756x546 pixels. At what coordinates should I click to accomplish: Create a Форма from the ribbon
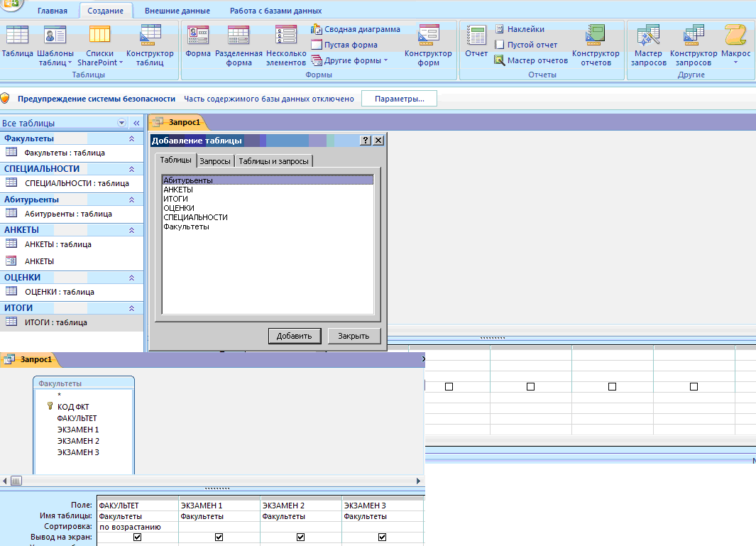198,41
